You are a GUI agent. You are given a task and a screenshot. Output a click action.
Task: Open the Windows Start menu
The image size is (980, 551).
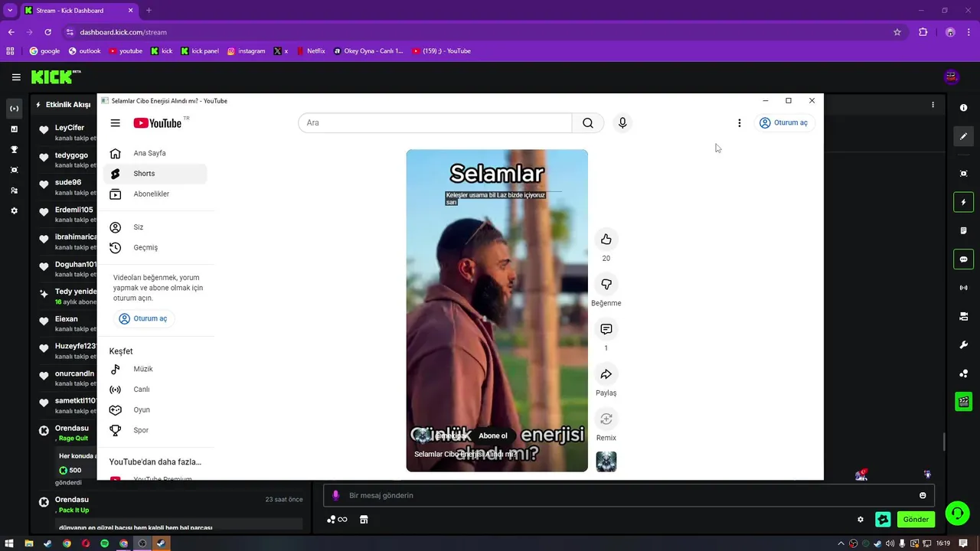click(x=10, y=543)
